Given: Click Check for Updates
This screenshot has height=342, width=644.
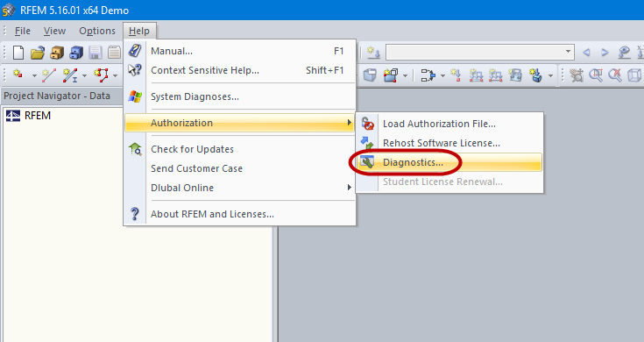Looking at the screenshot, I should 240,149.
